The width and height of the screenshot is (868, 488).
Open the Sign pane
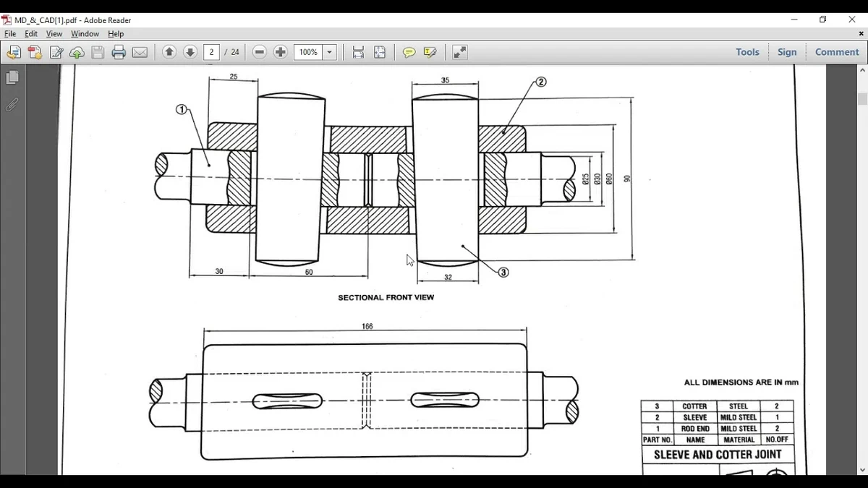coord(787,52)
